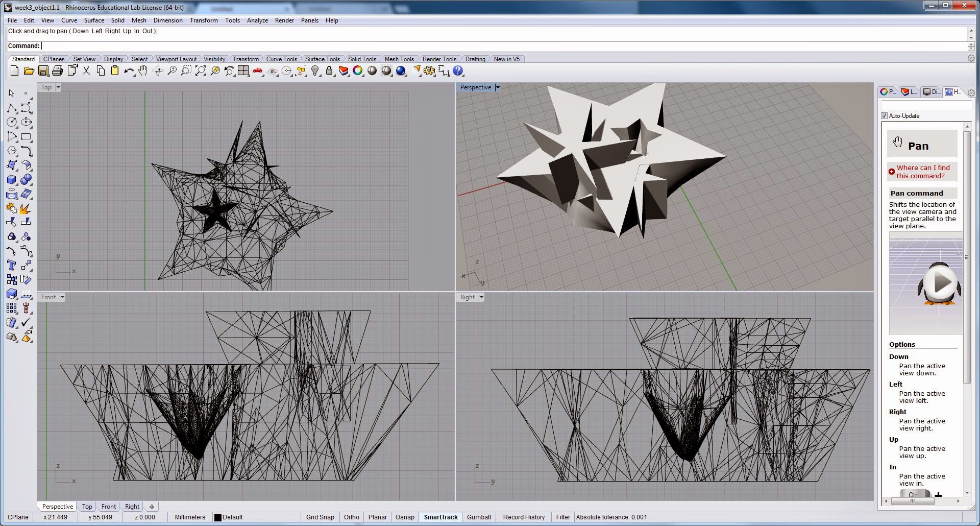The width and height of the screenshot is (980, 526).
Task: Open Help with the blue question mark
Action: pos(458,71)
